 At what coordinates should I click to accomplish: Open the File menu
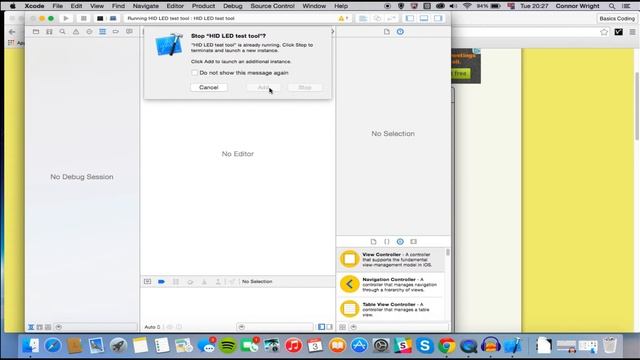pyautogui.click(x=58, y=6)
